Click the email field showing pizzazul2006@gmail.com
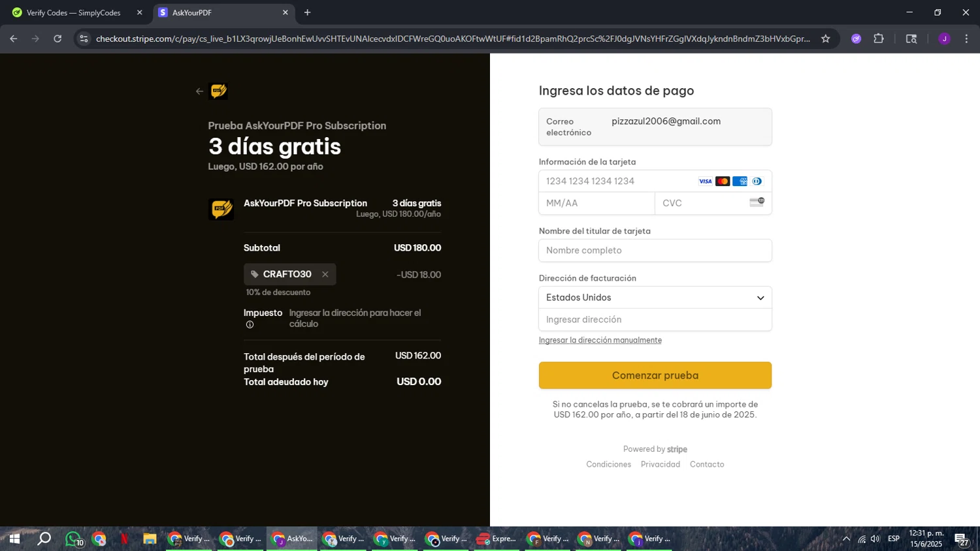The image size is (980, 551). pos(655,127)
